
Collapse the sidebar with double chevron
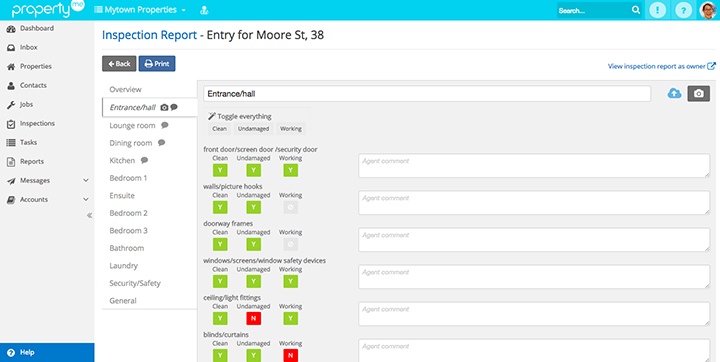coord(89,215)
